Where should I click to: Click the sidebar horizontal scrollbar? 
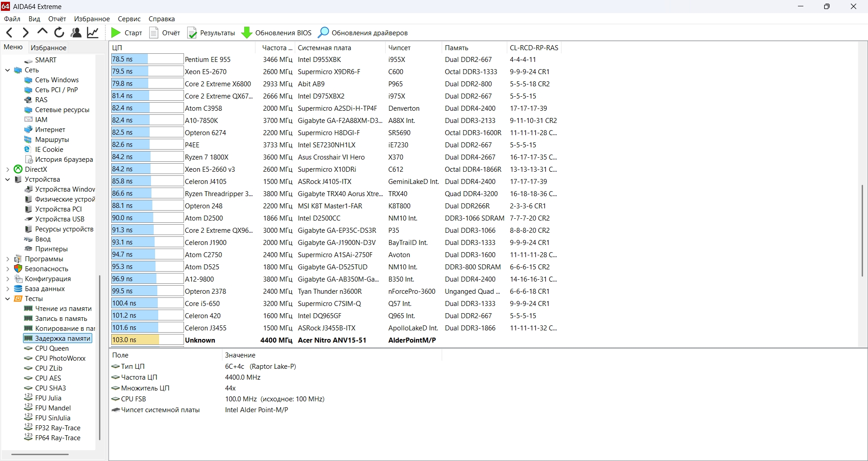click(x=40, y=454)
